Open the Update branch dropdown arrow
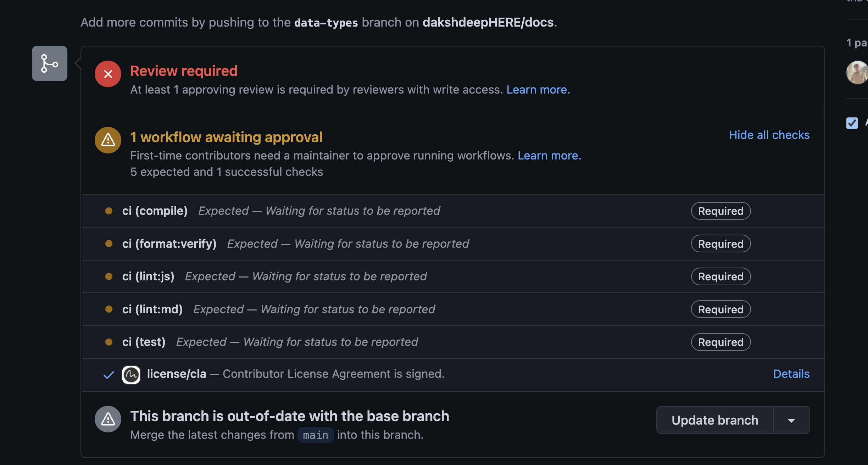This screenshot has height=465, width=868. click(x=791, y=420)
